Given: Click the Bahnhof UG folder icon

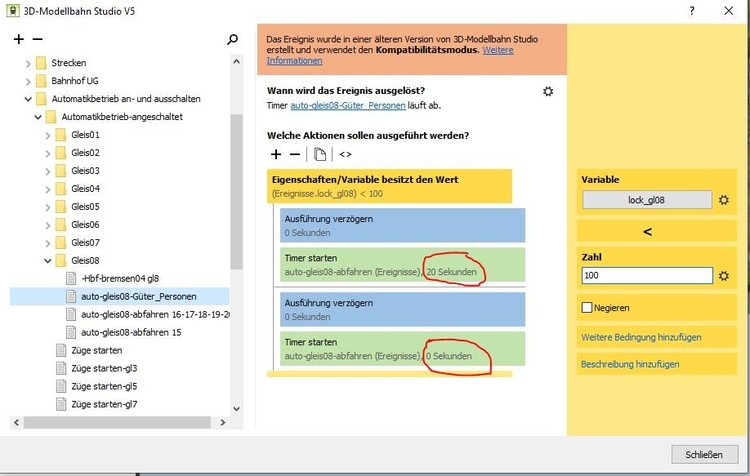Looking at the screenshot, I should coord(42,80).
